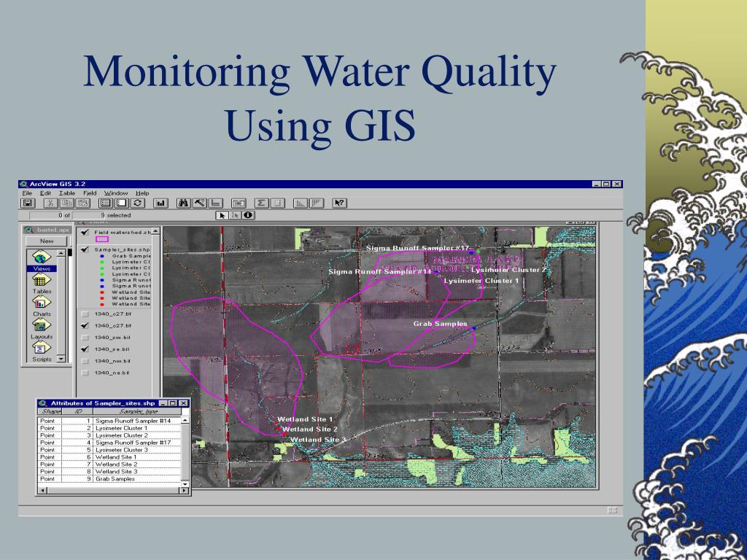
Task: Open Charts in the project window
Action: (42, 307)
